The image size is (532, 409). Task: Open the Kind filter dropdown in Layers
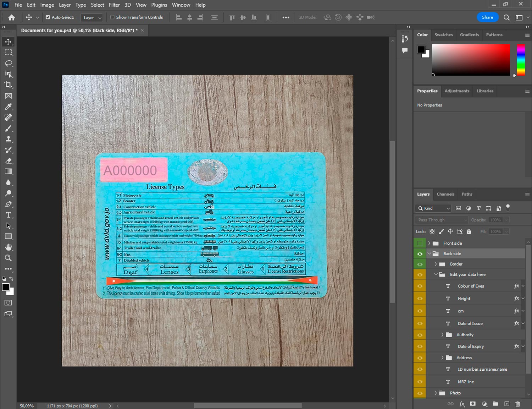(x=433, y=208)
